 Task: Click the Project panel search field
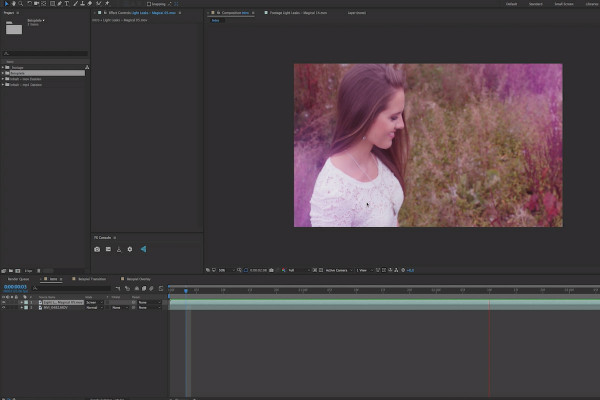click(x=45, y=54)
